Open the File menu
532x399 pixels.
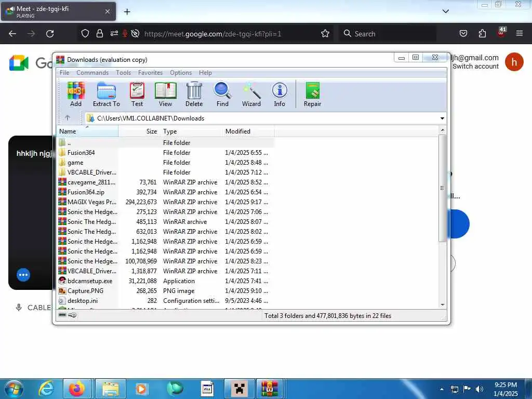[x=64, y=73]
